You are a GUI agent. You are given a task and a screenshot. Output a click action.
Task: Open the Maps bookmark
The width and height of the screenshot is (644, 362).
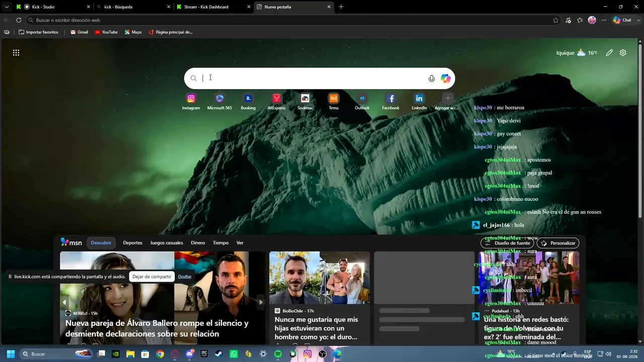[133, 32]
